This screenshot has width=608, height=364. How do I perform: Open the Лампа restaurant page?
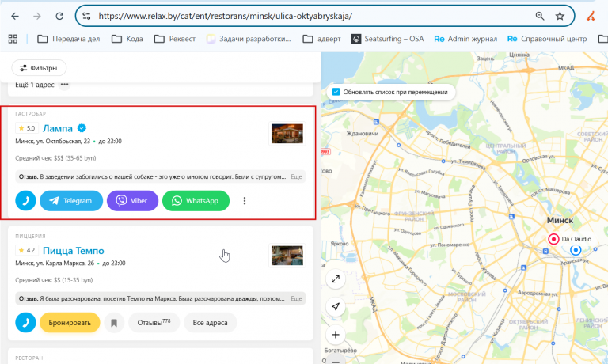(x=57, y=128)
